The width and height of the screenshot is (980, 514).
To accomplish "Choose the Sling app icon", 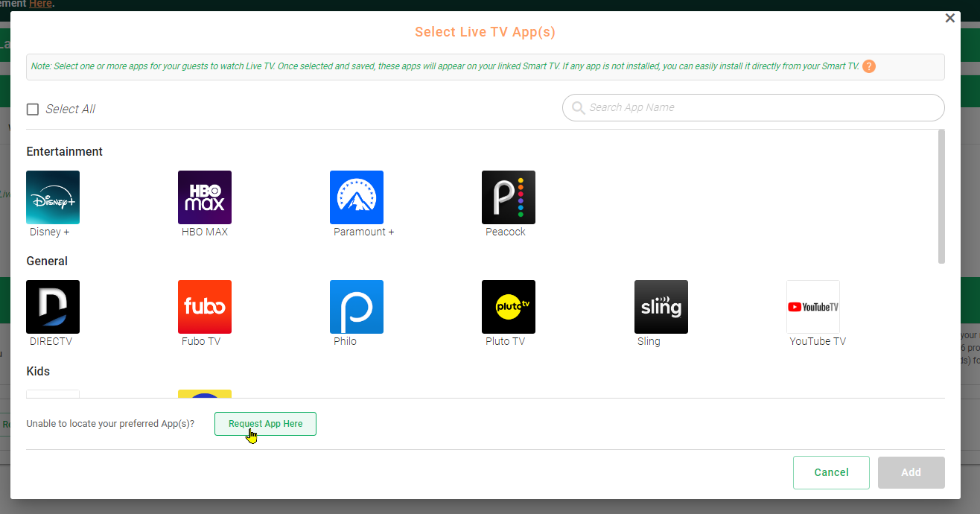I will (661, 307).
